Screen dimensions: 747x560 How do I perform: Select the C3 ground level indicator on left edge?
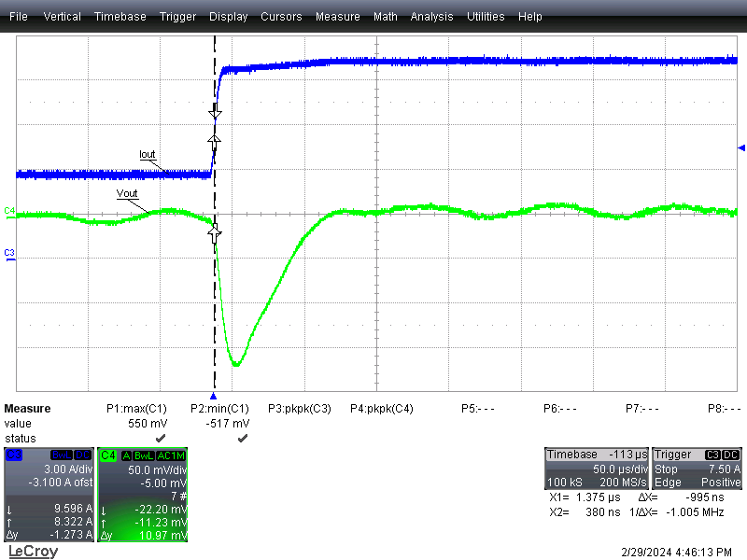pyautogui.click(x=9, y=253)
